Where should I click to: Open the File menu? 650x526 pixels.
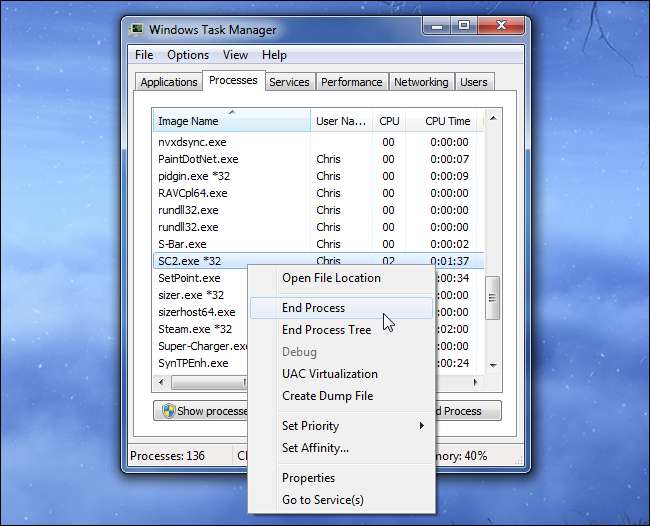[144, 55]
